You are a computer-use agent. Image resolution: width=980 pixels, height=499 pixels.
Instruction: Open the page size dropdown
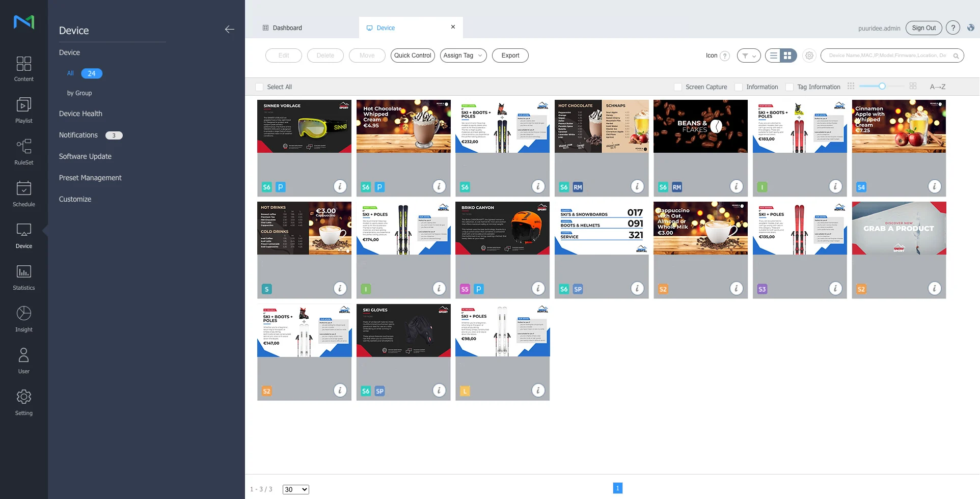296,489
